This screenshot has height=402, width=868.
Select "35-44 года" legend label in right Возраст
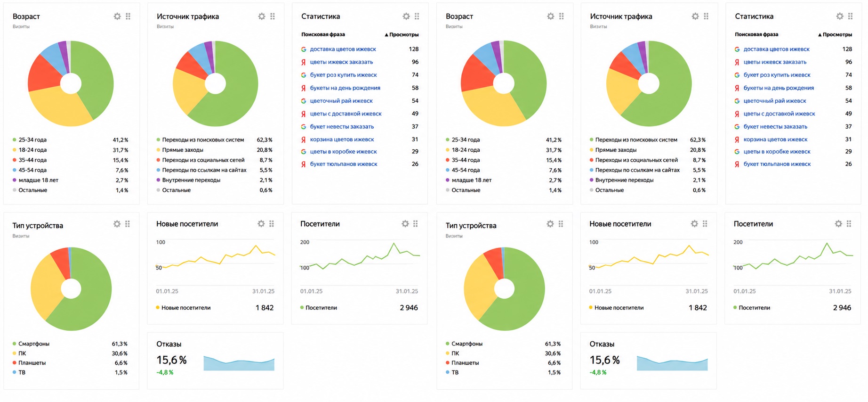pyautogui.click(x=466, y=160)
